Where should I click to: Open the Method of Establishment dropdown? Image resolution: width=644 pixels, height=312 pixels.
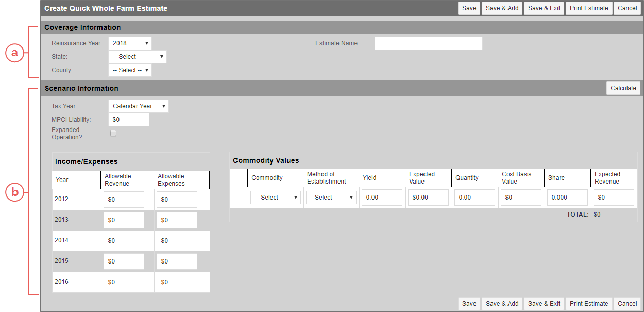coord(331,197)
